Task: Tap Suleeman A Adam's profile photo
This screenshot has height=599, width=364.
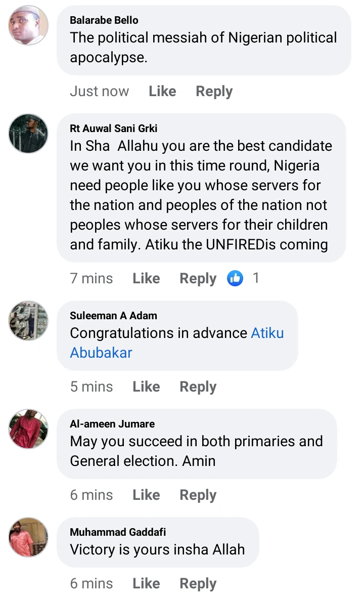Action: click(x=29, y=321)
